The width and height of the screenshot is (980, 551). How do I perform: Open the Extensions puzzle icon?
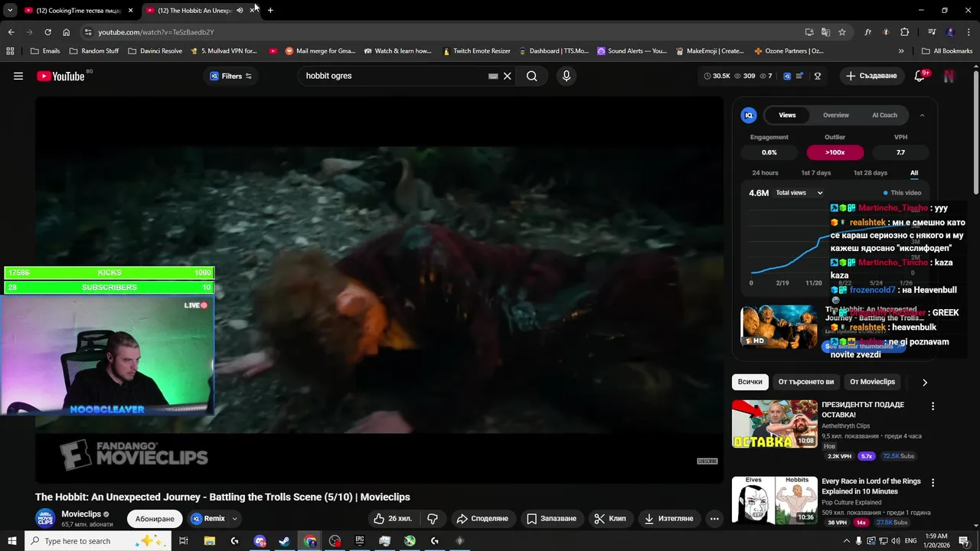[x=905, y=32]
